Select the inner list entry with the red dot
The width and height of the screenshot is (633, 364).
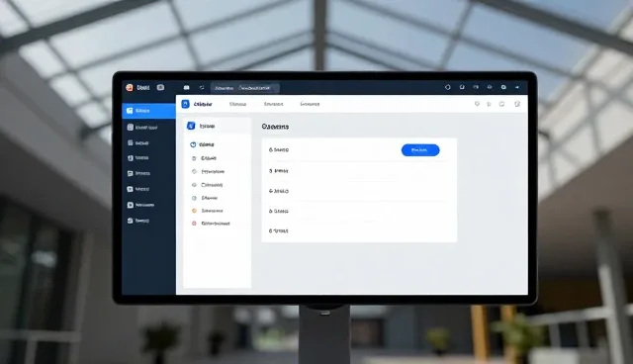[211, 224]
